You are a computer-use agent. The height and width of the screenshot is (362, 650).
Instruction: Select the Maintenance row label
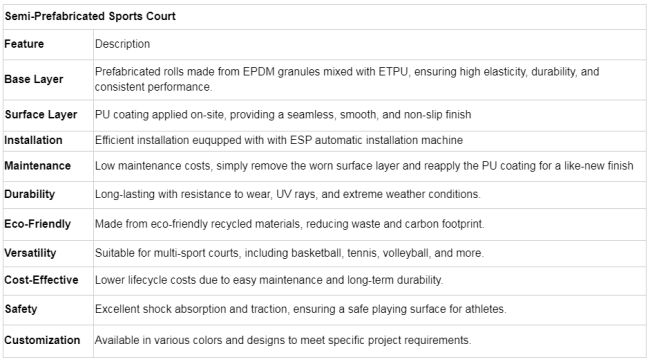pos(37,166)
